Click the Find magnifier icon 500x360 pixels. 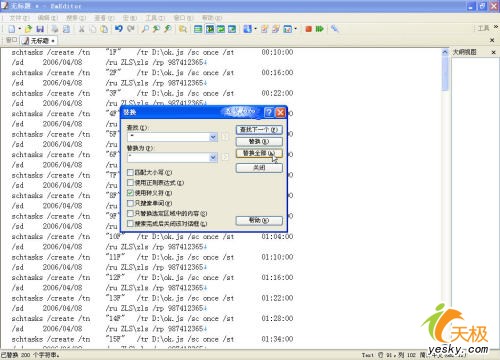pyautogui.click(x=145, y=29)
